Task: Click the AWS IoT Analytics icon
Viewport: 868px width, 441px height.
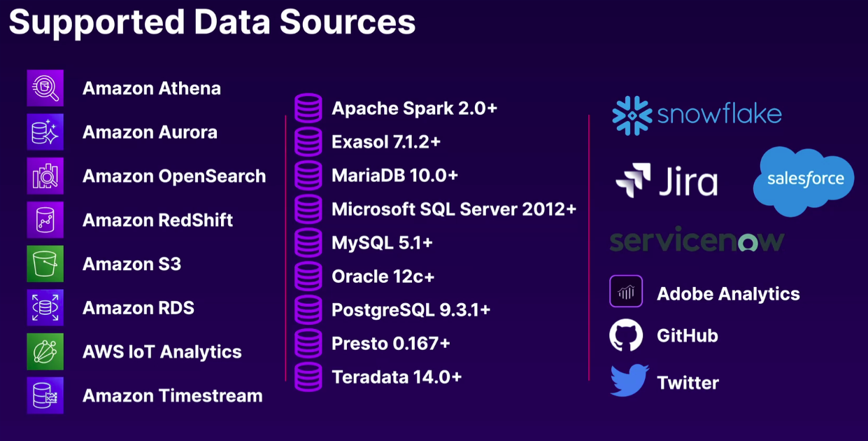Action: (x=45, y=351)
